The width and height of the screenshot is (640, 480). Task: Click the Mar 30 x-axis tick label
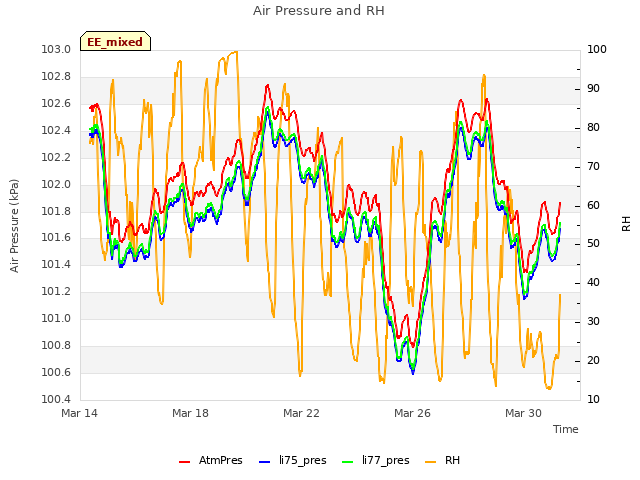tap(523, 413)
